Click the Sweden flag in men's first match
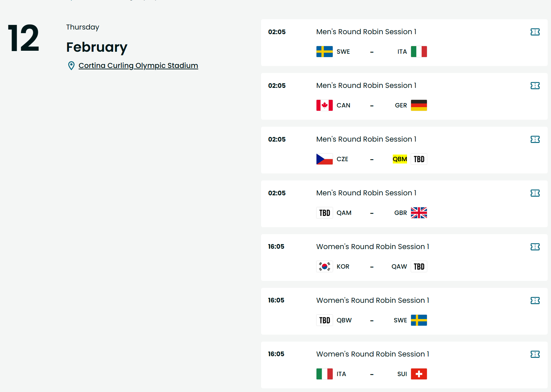Viewport: 551px width, 392px height. (x=324, y=51)
